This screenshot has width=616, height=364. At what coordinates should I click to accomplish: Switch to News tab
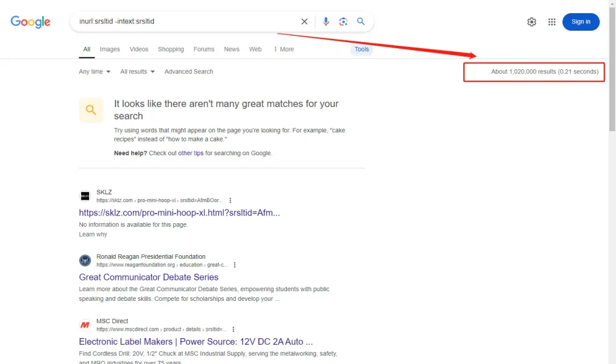click(232, 49)
